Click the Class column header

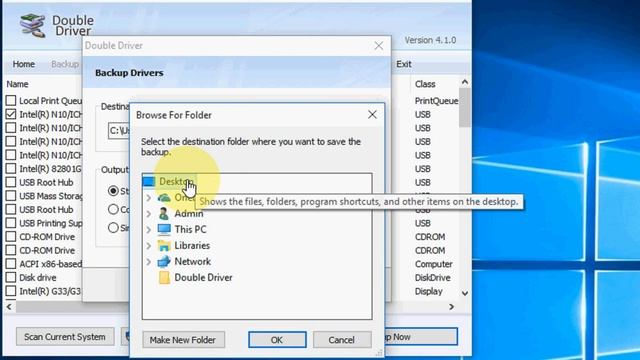point(425,84)
